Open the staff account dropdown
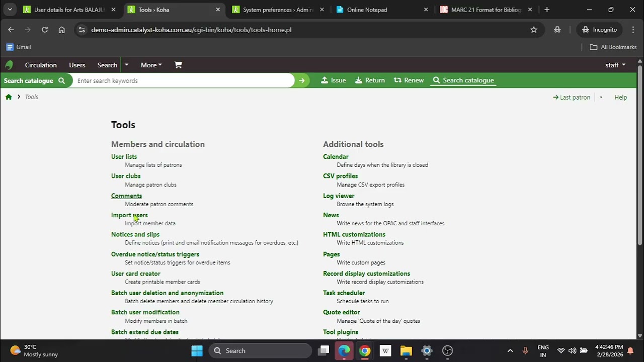 615,65
